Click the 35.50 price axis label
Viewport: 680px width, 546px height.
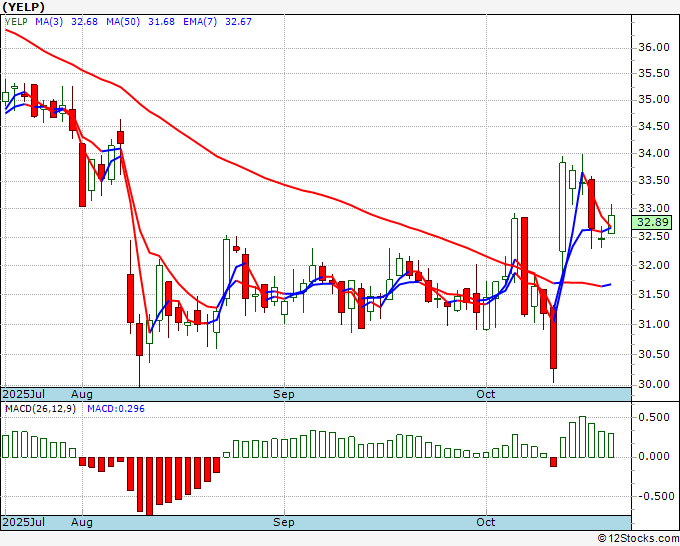tap(654, 74)
